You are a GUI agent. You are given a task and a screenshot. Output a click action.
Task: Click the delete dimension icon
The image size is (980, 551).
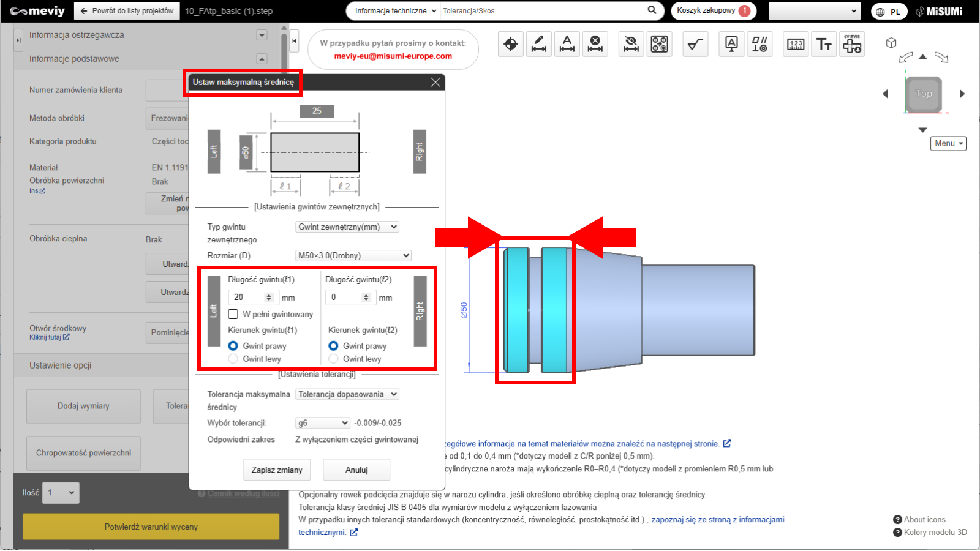pos(595,44)
